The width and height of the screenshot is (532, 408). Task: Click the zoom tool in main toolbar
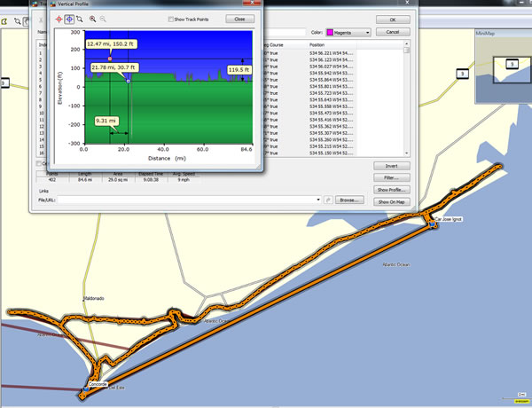click(18, 21)
